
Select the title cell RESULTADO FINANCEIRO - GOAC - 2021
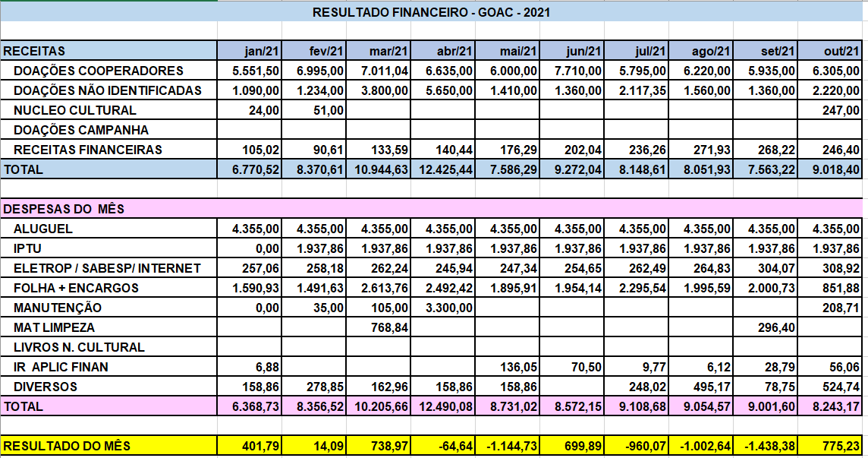(431, 11)
